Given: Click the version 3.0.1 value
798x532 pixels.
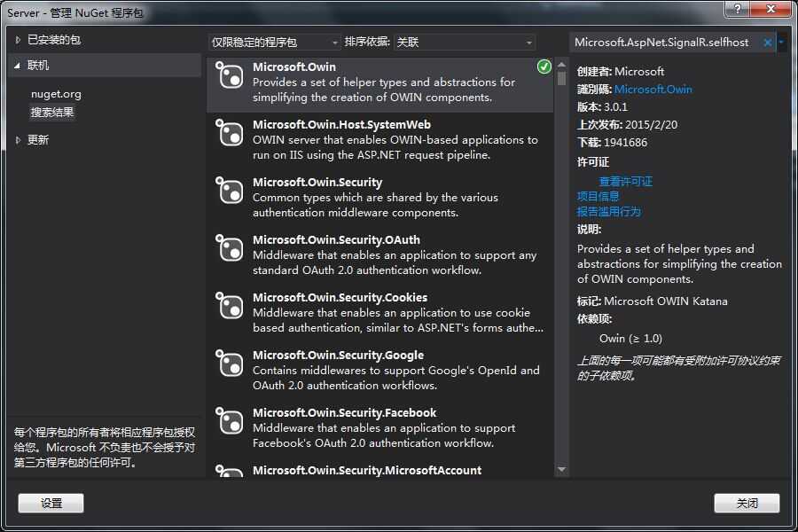Looking at the screenshot, I should (x=616, y=107).
